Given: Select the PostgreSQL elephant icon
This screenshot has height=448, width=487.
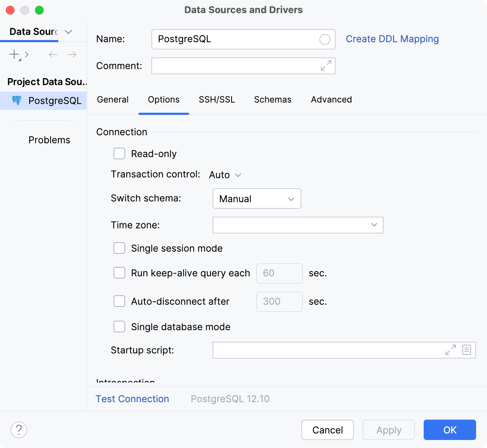Looking at the screenshot, I should pos(17,101).
